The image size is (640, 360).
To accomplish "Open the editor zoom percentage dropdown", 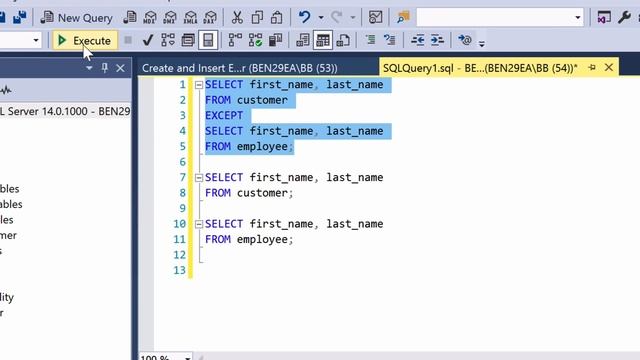I will (x=187, y=358).
